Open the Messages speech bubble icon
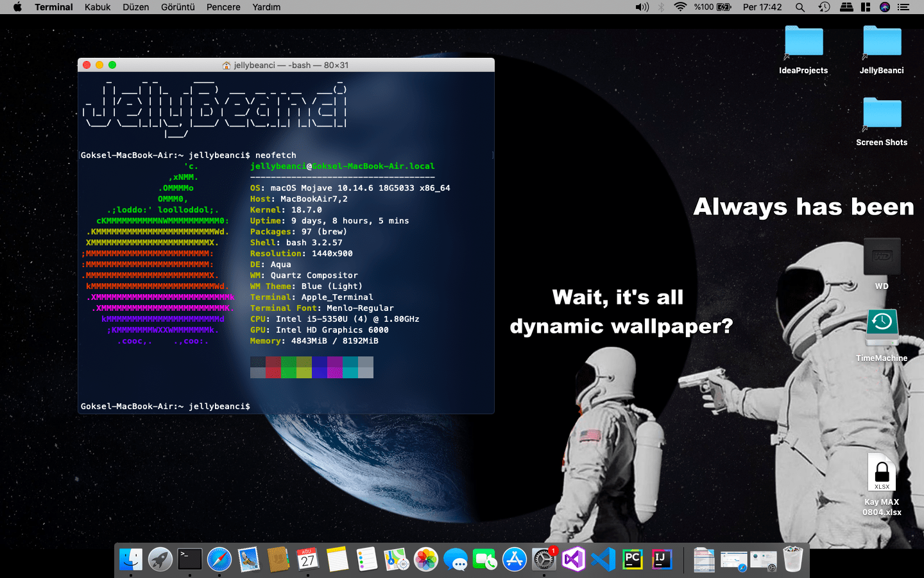The height and width of the screenshot is (578, 924). [456, 559]
